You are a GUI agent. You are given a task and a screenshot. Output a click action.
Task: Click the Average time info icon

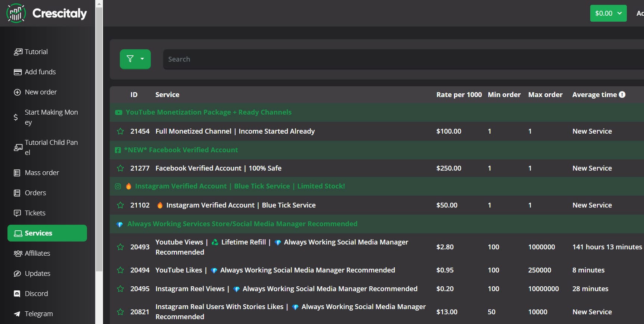(x=622, y=95)
